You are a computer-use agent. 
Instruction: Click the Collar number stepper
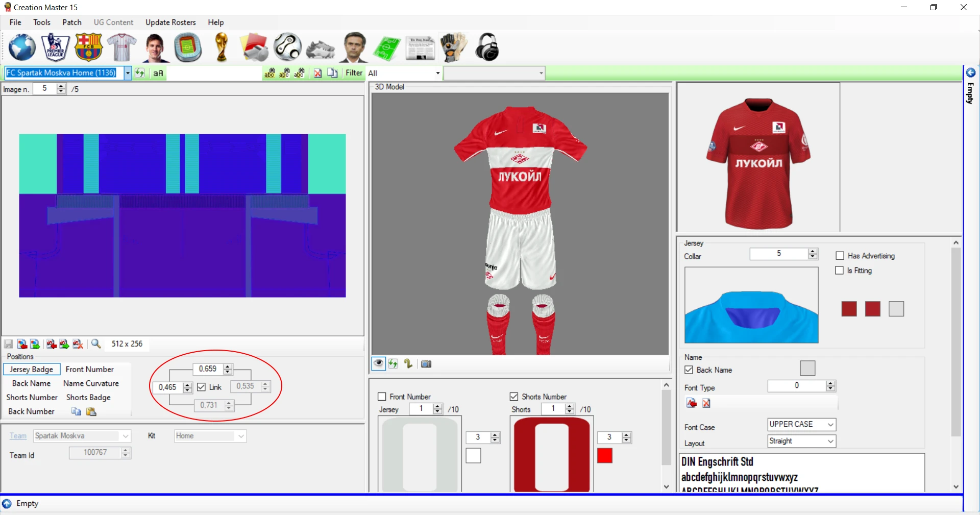[813, 254]
